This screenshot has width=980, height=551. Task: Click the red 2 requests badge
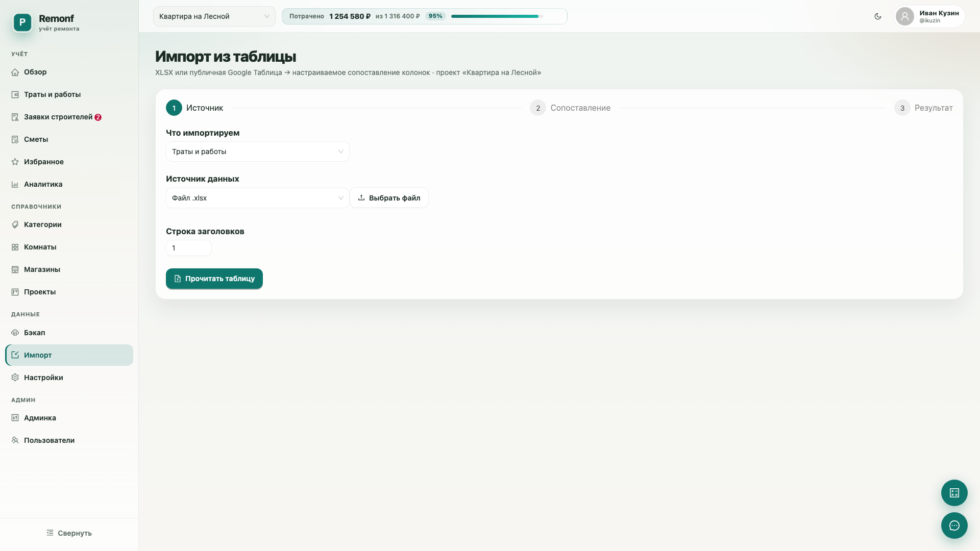coord(98,117)
